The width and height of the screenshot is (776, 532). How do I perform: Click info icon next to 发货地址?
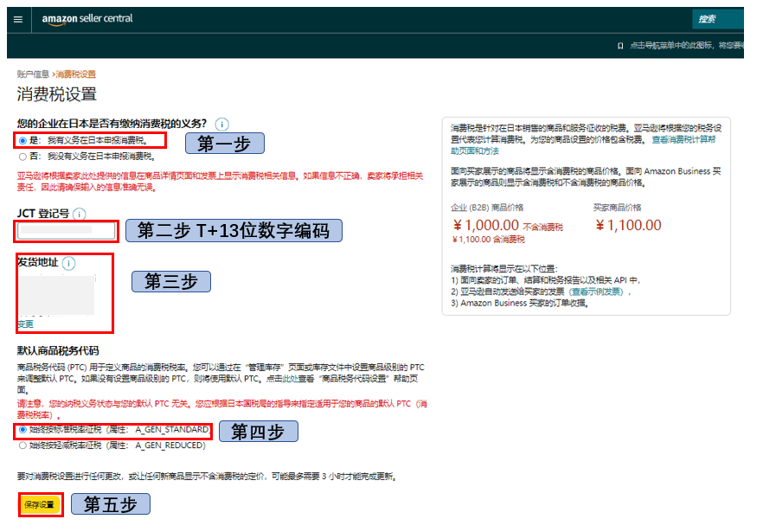[x=68, y=263]
